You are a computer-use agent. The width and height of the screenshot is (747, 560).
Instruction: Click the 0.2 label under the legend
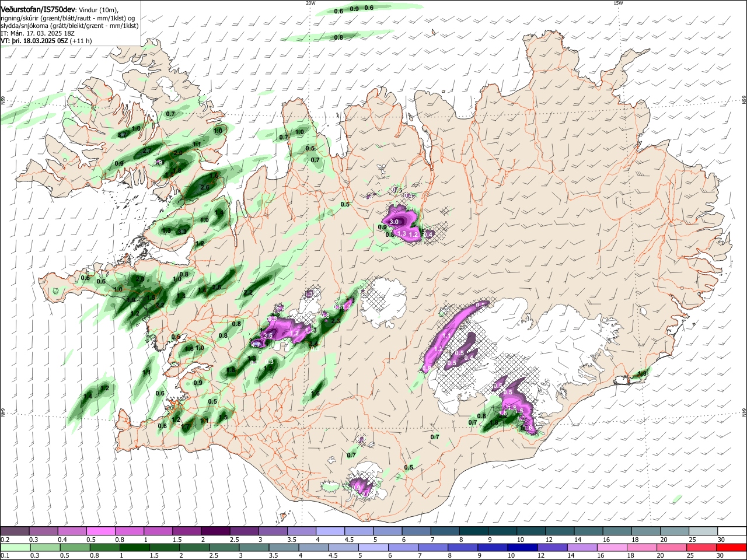coord(4,540)
